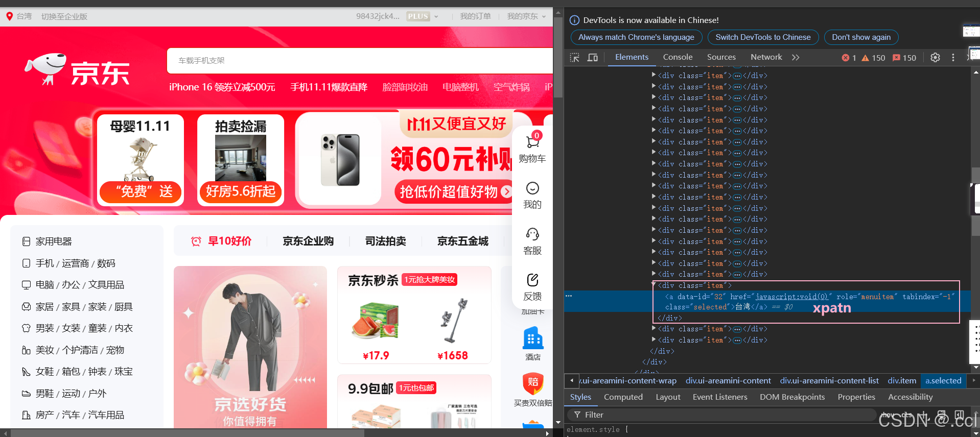Viewport: 980px width, 437px height.
Task: Click the red error count badge
Action: click(x=849, y=58)
